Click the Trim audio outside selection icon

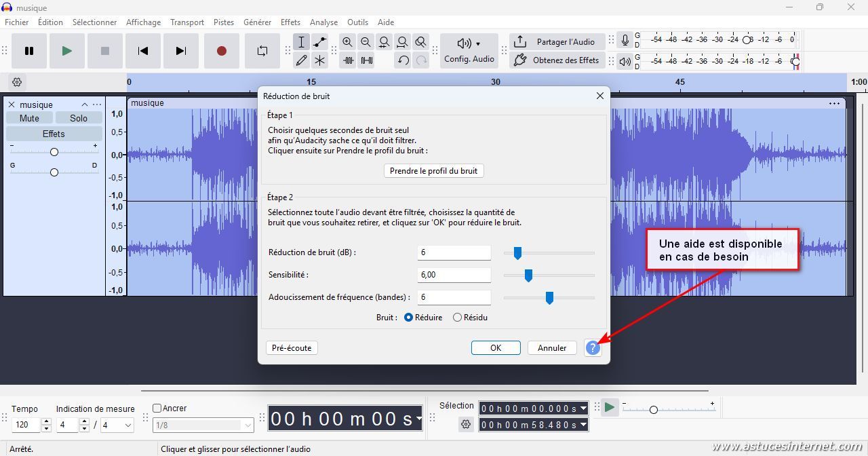348,60
